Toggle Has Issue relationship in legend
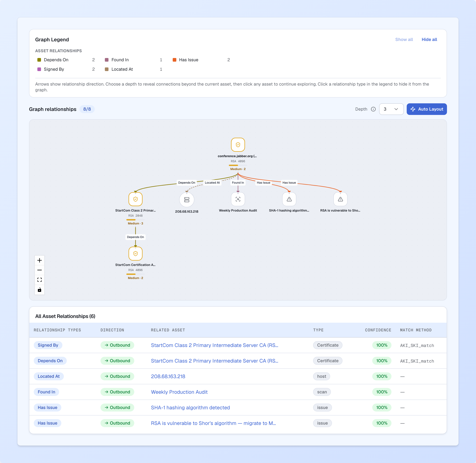 pyautogui.click(x=201, y=60)
